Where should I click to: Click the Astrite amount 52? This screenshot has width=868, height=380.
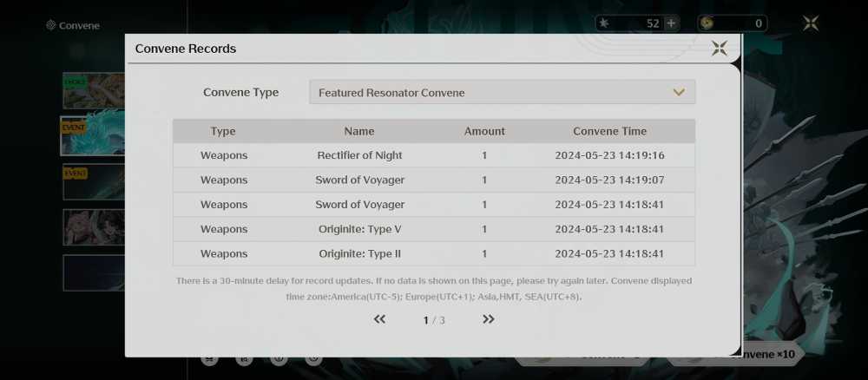point(653,23)
